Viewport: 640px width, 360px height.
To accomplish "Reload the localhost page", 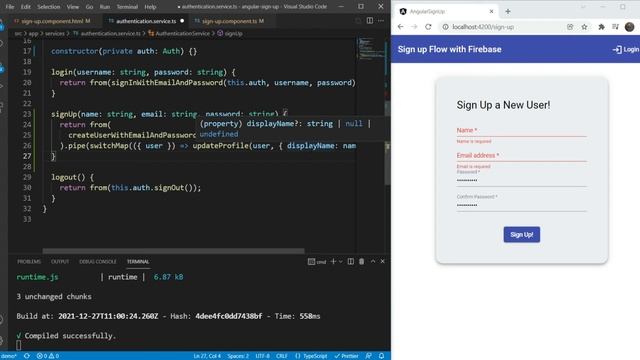I will pyautogui.click(x=428, y=27).
